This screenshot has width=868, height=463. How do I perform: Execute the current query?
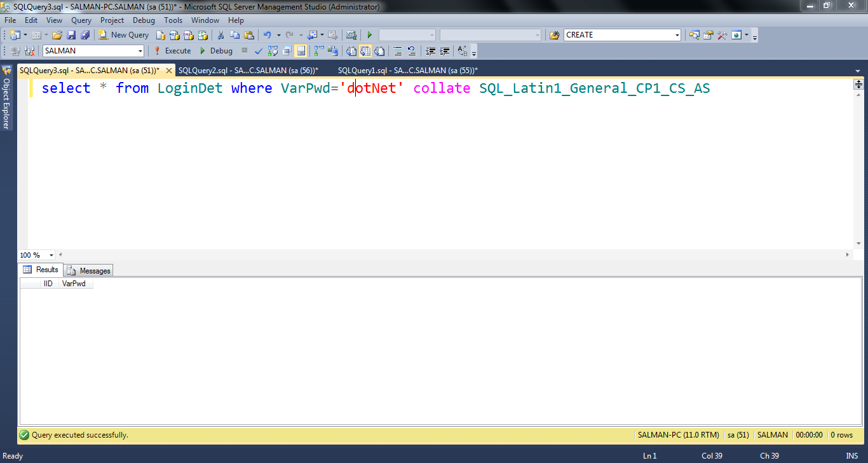pos(172,50)
